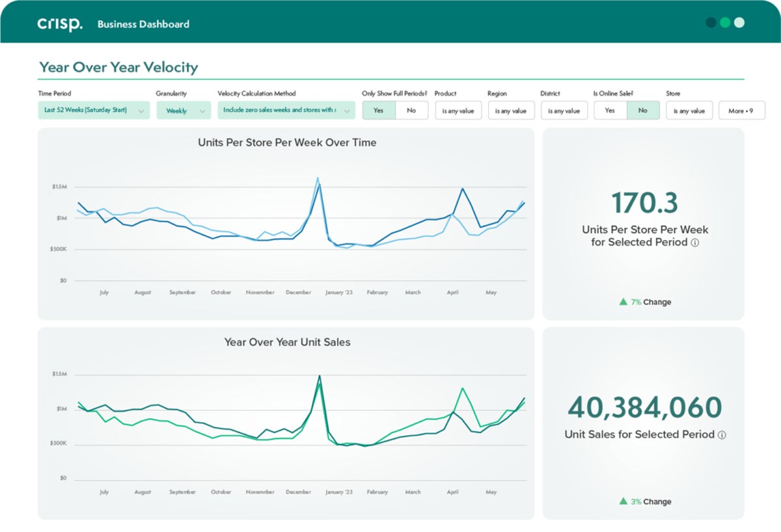Image resolution: width=781 pixels, height=532 pixels.
Task: Click the December peak in top chart
Action: tap(318, 178)
